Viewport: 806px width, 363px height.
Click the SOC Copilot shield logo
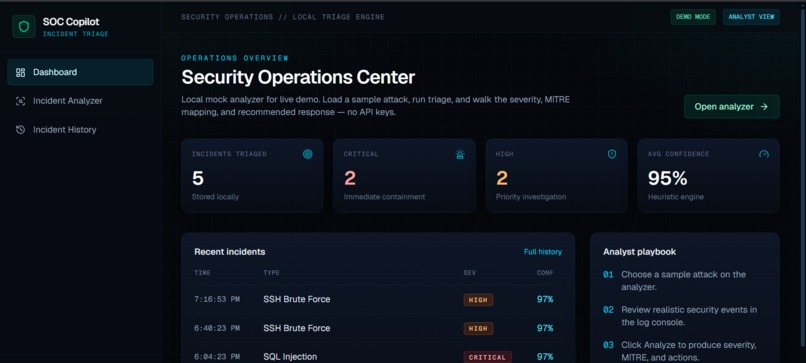click(x=24, y=26)
